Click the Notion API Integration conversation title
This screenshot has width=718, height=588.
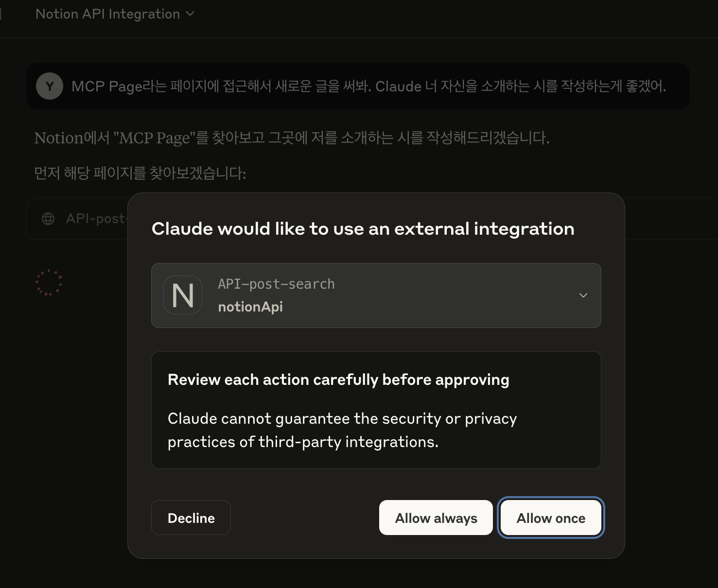point(108,14)
